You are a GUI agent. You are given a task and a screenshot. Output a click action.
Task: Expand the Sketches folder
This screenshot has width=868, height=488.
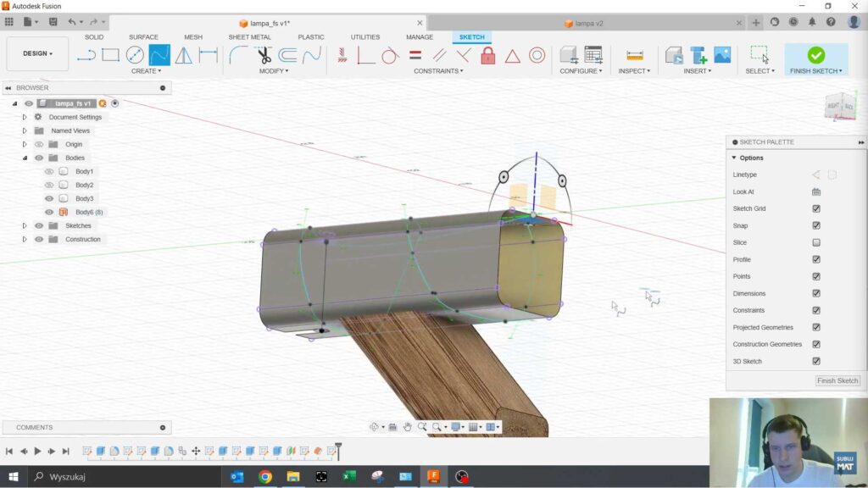coord(25,225)
